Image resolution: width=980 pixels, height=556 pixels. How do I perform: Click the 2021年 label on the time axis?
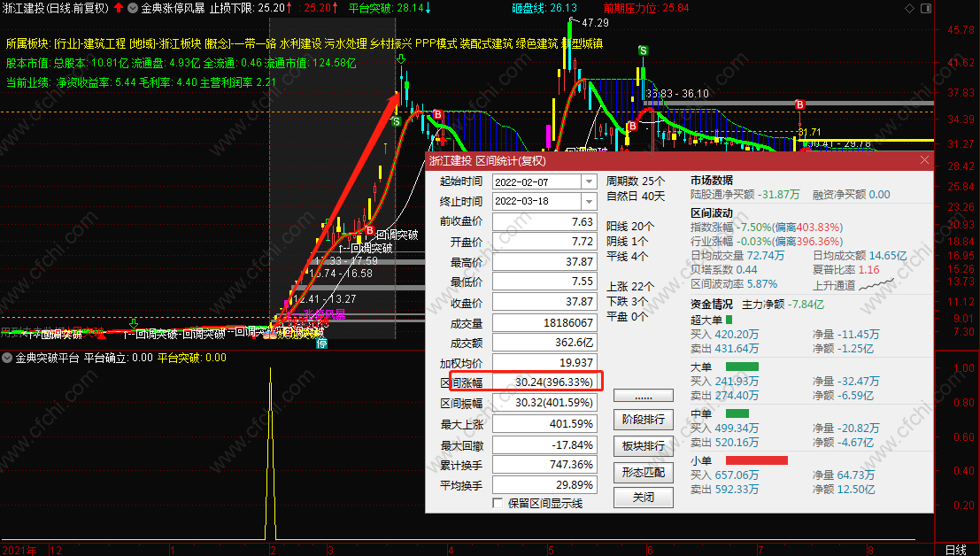coord(19,550)
